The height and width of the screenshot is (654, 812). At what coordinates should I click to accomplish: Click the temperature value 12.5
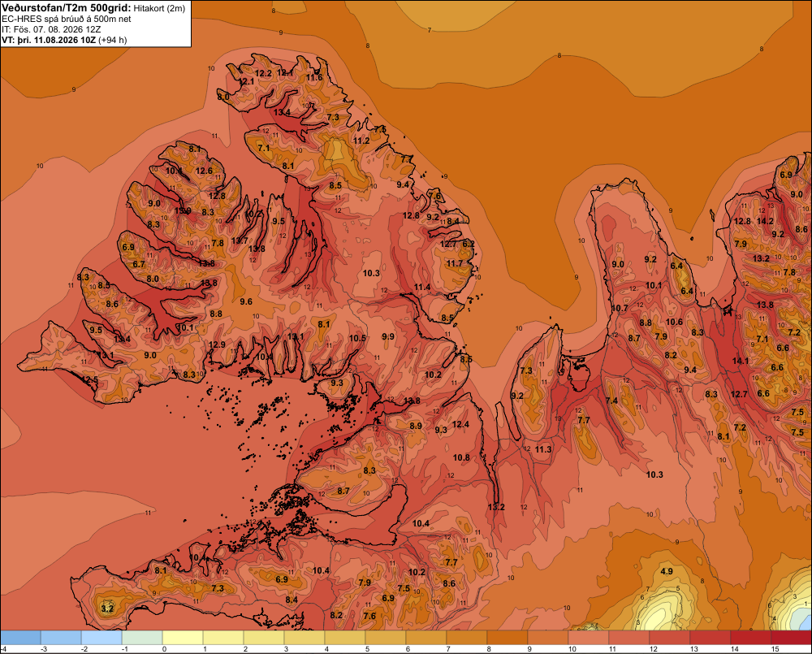(x=89, y=379)
